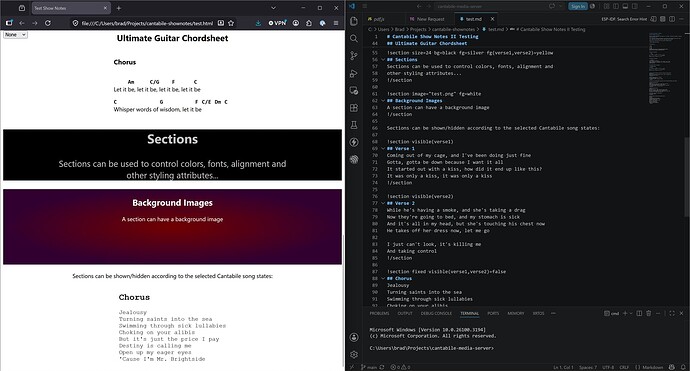Open Firefox downloads panel

tap(258, 23)
